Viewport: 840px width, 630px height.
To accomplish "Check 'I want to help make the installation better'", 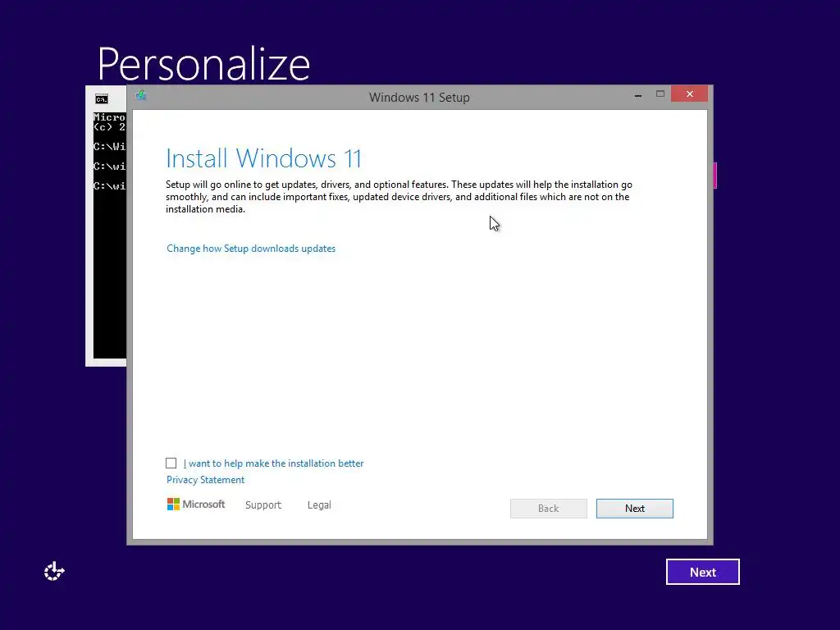I will pos(171,463).
